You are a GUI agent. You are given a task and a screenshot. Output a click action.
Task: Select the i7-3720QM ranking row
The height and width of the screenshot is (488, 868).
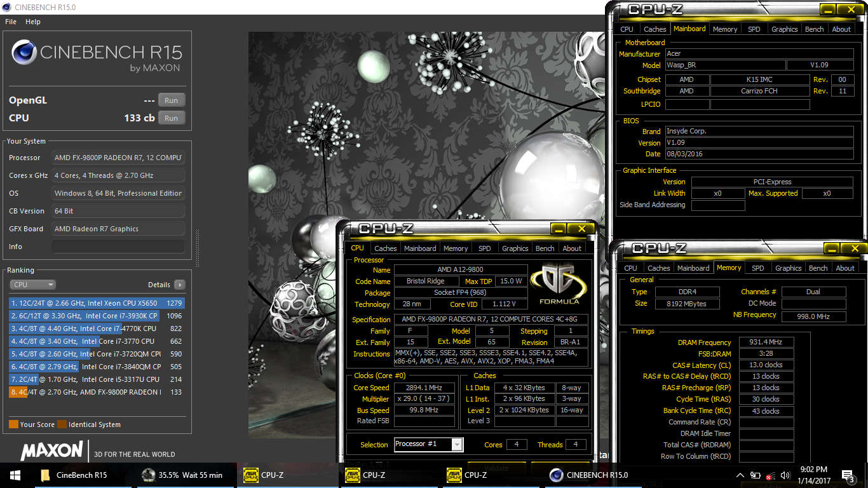click(97, 354)
